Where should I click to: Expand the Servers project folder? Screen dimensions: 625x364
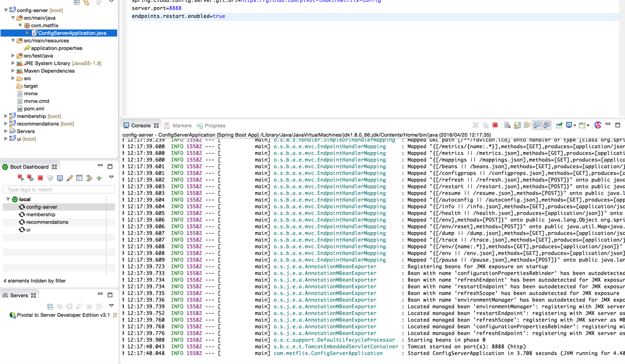pos(6,131)
